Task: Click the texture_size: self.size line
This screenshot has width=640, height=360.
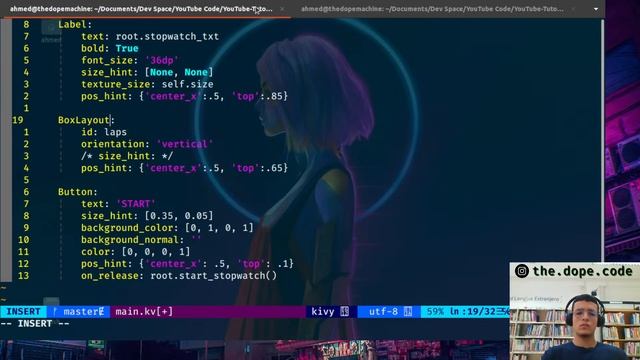Action: click(x=147, y=84)
